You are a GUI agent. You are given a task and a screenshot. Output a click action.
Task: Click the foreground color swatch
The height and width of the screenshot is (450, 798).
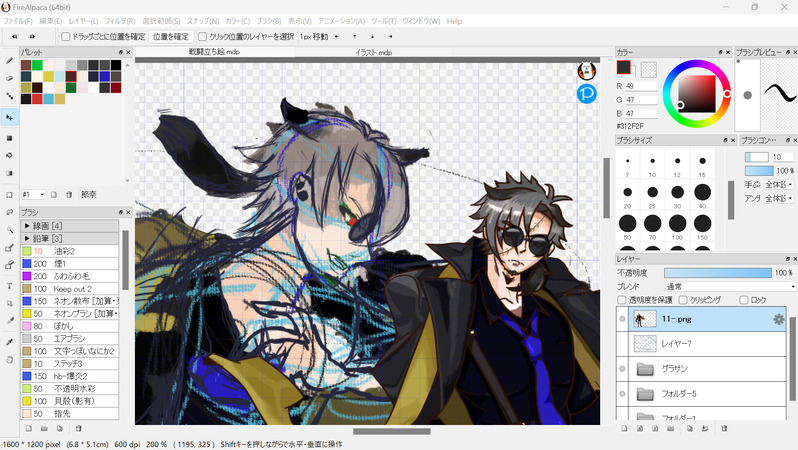click(x=623, y=67)
